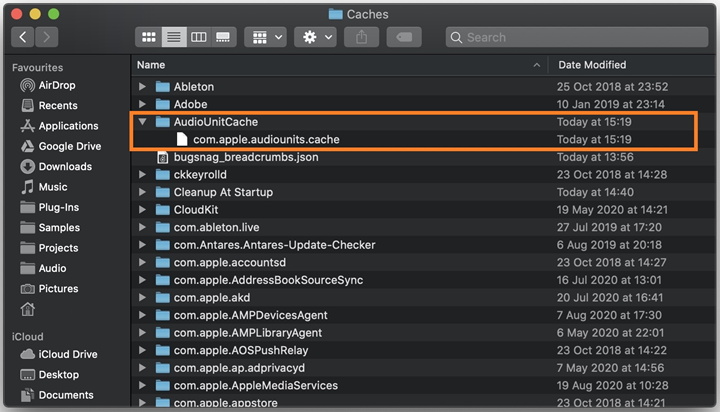The image size is (720, 412).
Task: Open Desktop in the sidebar
Action: tap(50, 374)
